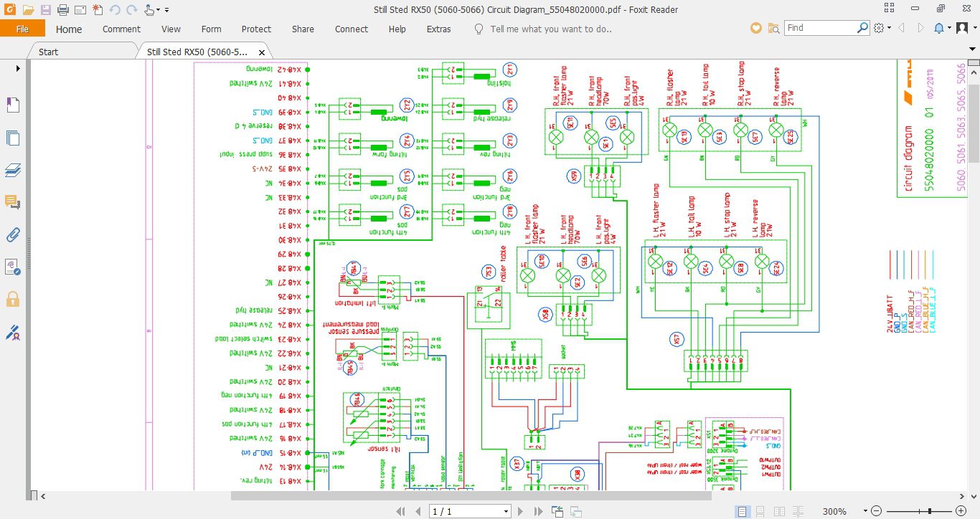Open the page number dropdown
This screenshot has height=519, width=980.
506,511
